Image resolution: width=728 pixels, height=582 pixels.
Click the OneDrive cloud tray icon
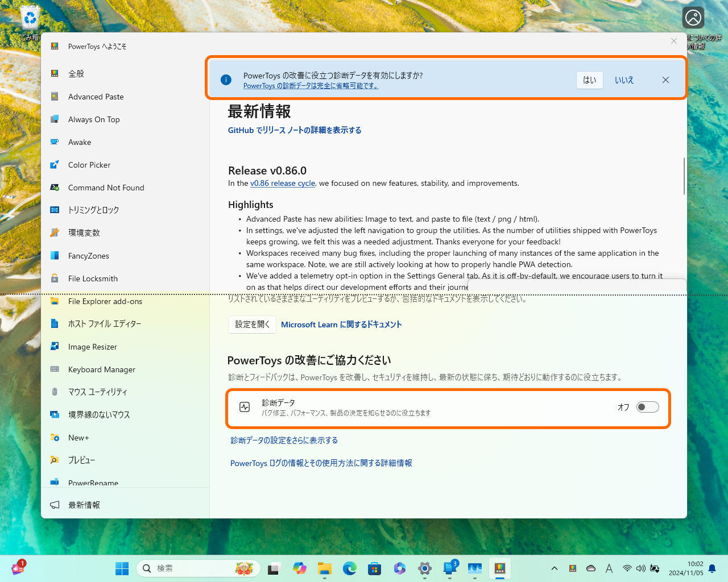coord(591,568)
